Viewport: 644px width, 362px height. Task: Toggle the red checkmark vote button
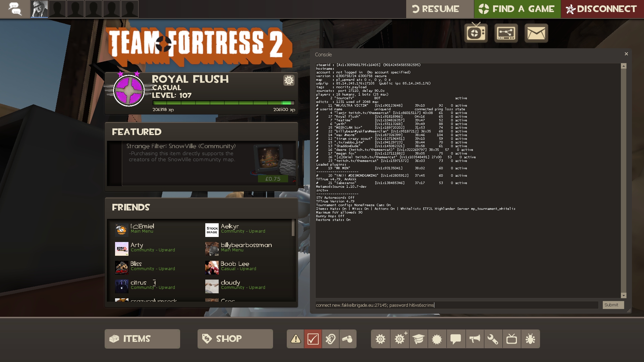pyautogui.click(x=313, y=339)
